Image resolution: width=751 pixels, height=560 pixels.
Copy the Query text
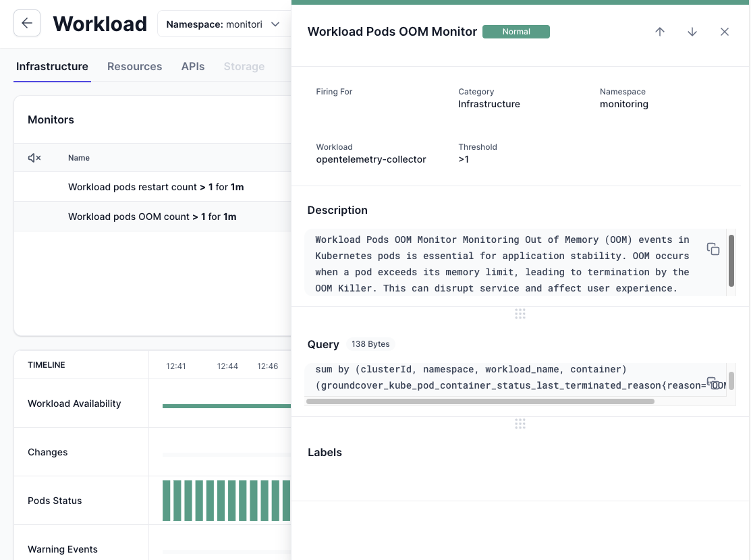point(713,383)
